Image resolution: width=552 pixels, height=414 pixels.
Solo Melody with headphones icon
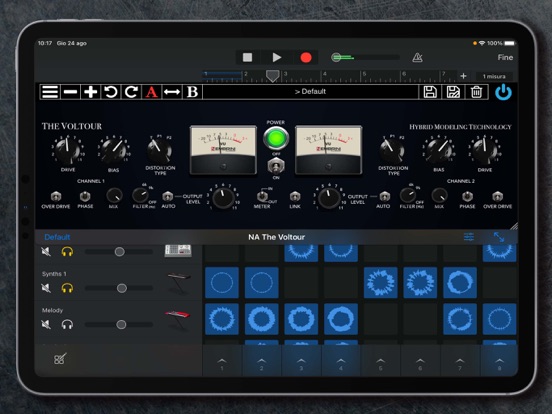click(x=67, y=324)
